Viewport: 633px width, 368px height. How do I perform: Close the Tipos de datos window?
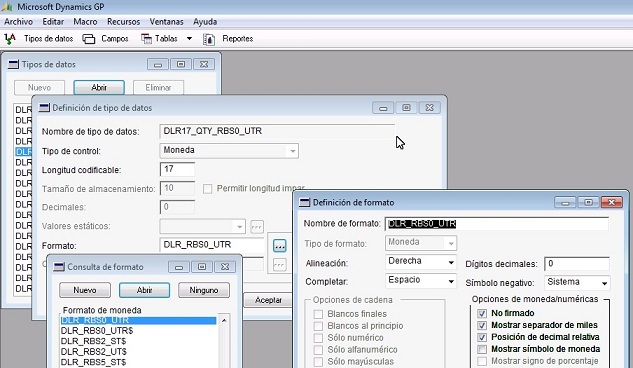204,64
